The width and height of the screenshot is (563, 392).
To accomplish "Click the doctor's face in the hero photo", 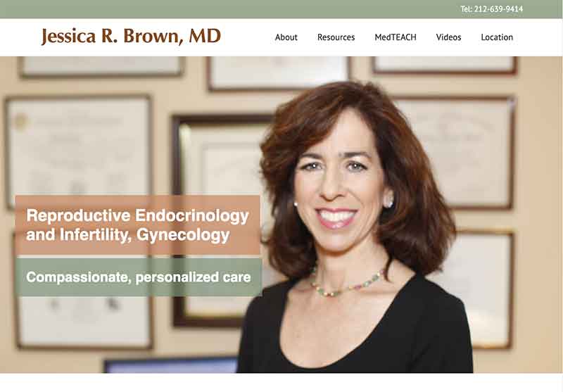I will pos(338,179).
